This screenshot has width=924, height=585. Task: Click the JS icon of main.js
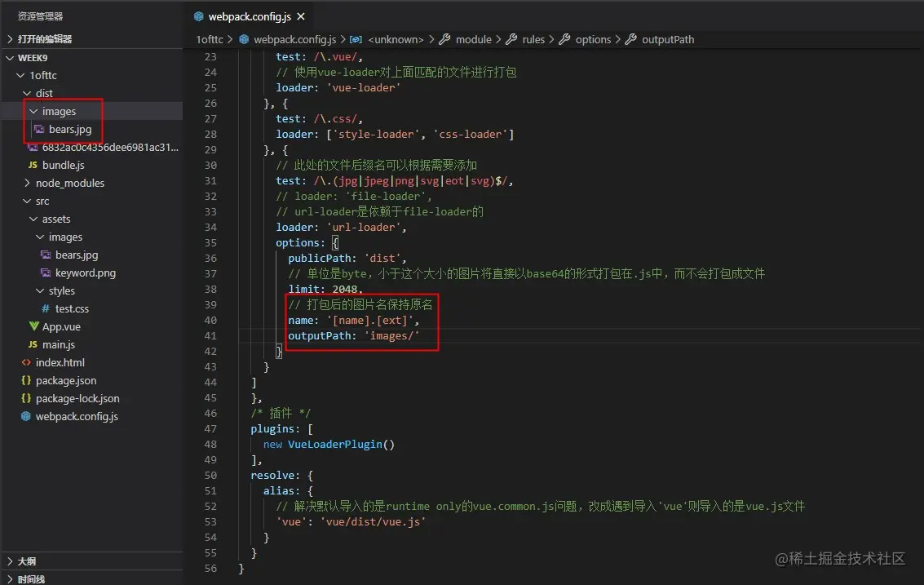(x=33, y=344)
